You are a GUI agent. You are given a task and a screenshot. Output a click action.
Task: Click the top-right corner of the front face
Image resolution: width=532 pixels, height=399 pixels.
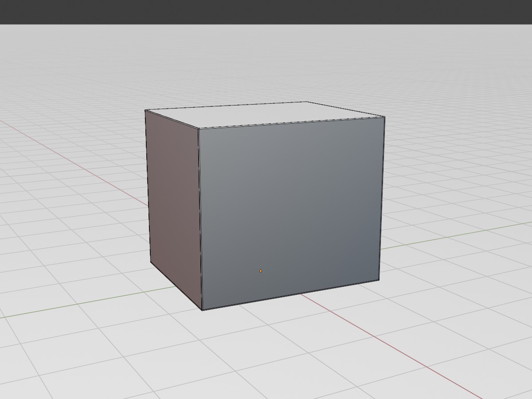point(384,117)
